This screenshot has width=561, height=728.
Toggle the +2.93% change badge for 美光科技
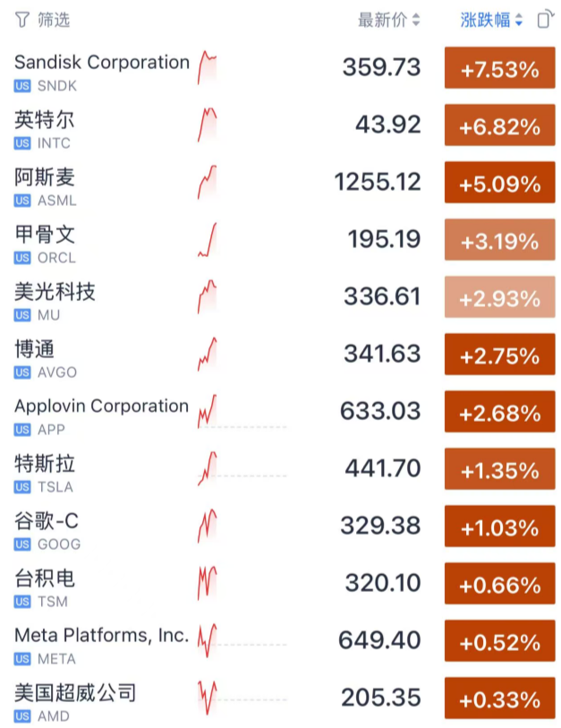[499, 299]
